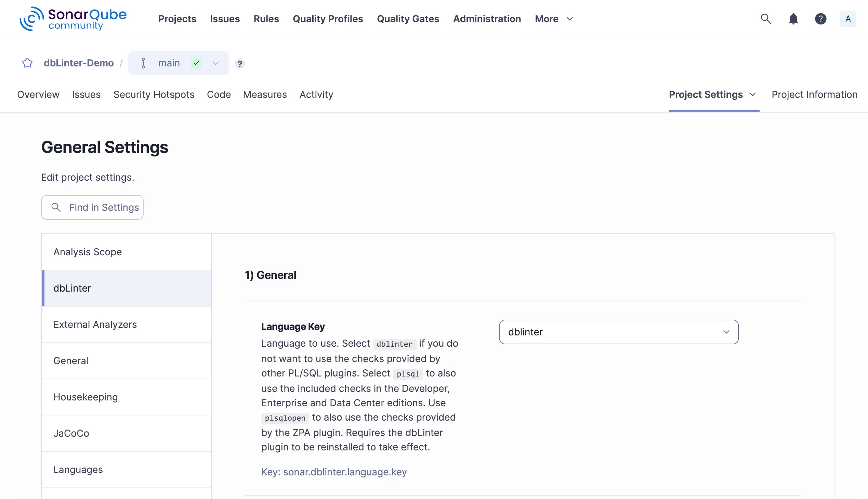Image resolution: width=868 pixels, height=499 pixels.
Task: Favorite the project with the star icon
Action: point(27,63)
